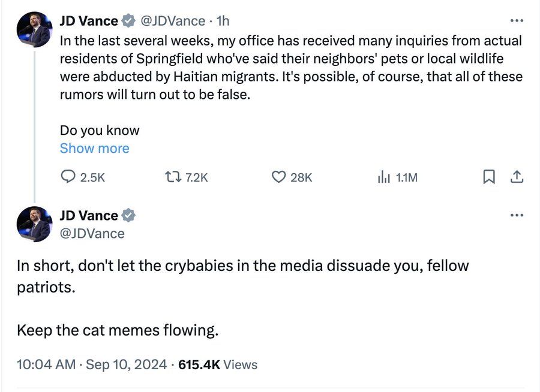Click the share icon on the first tweet
The image size is (540, 392).
point(517,176)
